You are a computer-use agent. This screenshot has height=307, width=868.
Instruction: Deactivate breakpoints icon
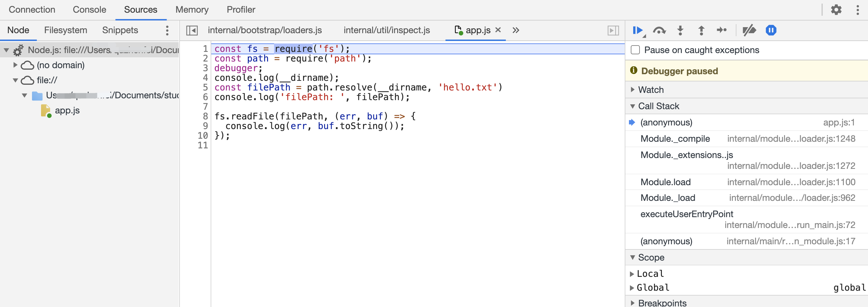click(x=749, y=31)
